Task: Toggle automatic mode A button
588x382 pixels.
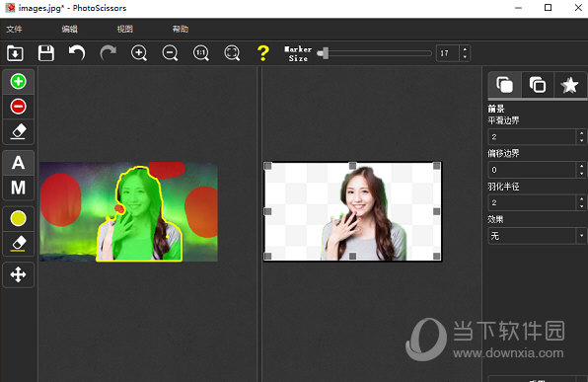Action: pos(18,163)
